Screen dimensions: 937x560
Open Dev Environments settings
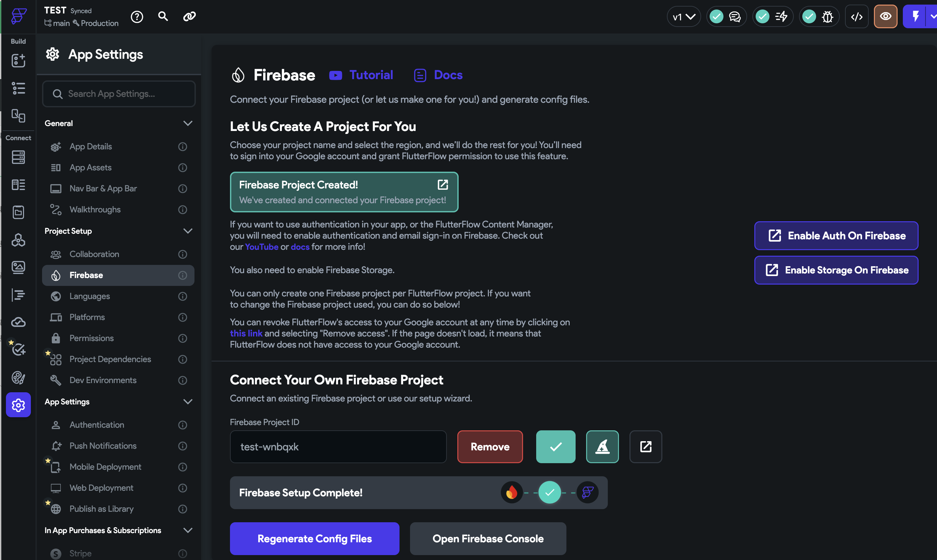point(118,380)
